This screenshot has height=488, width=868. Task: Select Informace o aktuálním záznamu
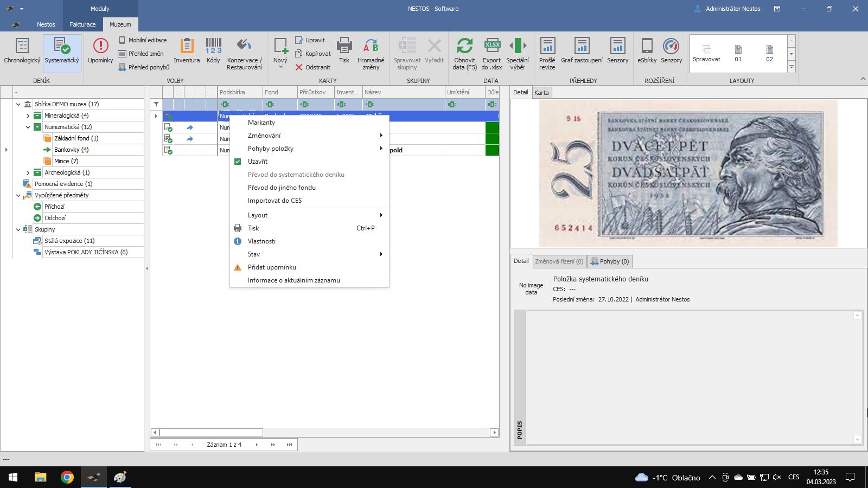point(309,280)
